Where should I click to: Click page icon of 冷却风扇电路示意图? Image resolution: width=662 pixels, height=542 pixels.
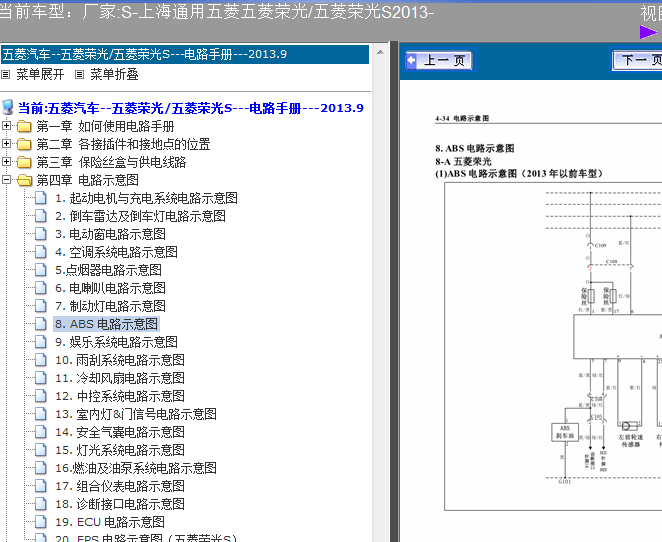tap(41, 378)
